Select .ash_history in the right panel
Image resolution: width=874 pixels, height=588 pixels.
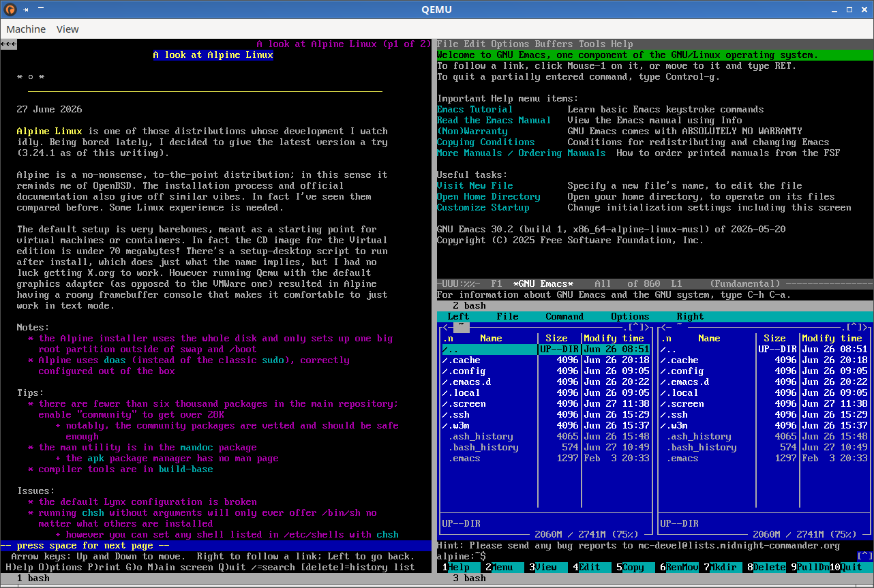click(x=764, y=437)
